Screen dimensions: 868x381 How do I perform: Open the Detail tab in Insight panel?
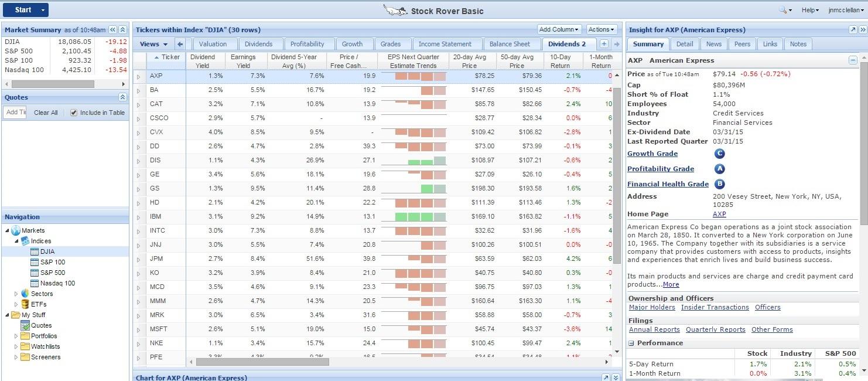(x=685, y=44)
